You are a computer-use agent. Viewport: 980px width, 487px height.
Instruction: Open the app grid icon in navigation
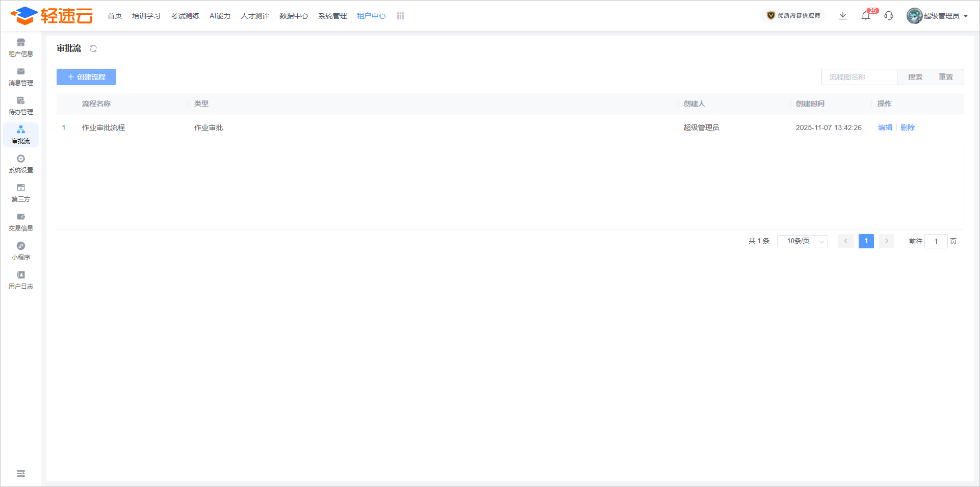(400, 16)
